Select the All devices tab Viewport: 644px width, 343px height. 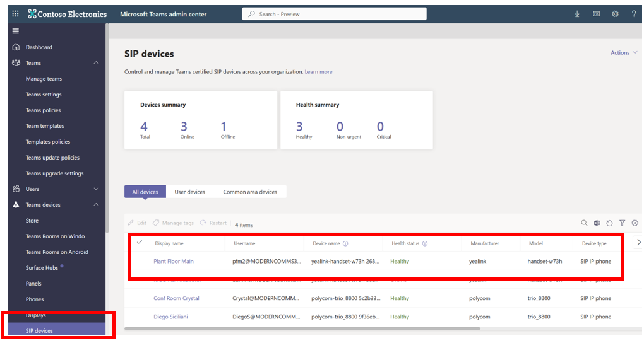[x=145, y=192]
